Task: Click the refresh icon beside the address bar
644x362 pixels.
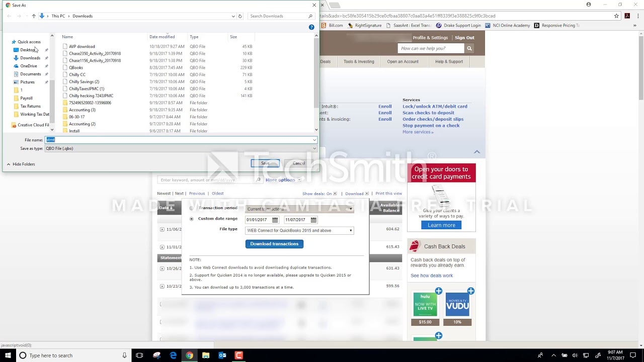Action: (240, 16)
